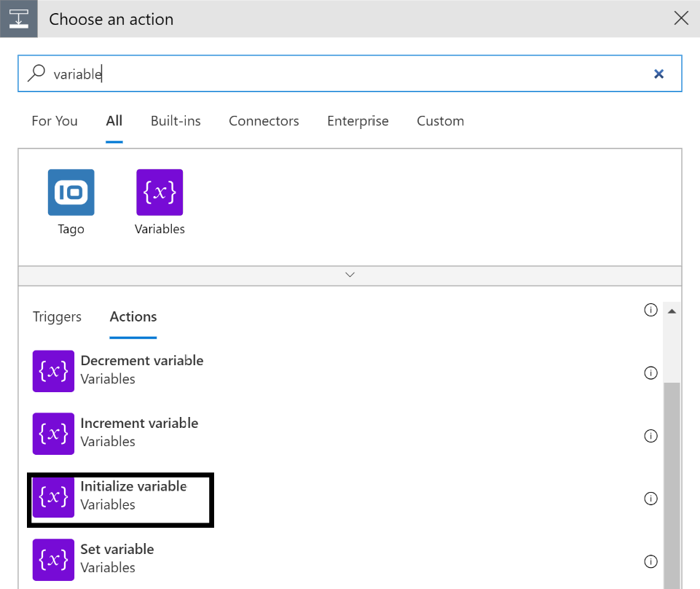Collapse the connectors list chevron
Image resolution: width=700 pixels, height=589 pixels.
350,276
